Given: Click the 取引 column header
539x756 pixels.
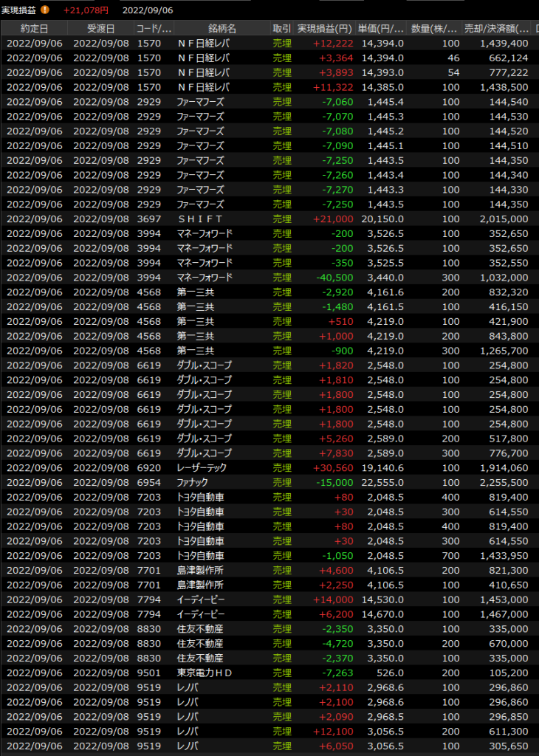Looking at the screenshot, I should [x=281, y=29].
